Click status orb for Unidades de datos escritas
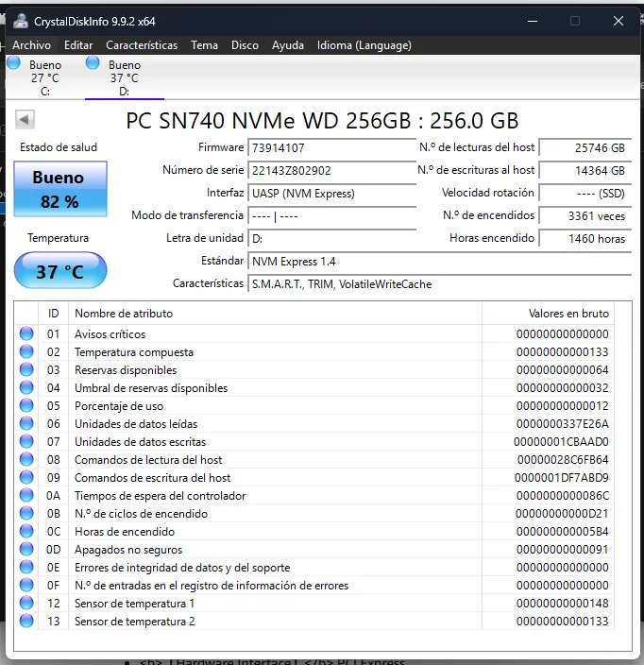Viewport: 644px width, 665px height. pos(26,441)
